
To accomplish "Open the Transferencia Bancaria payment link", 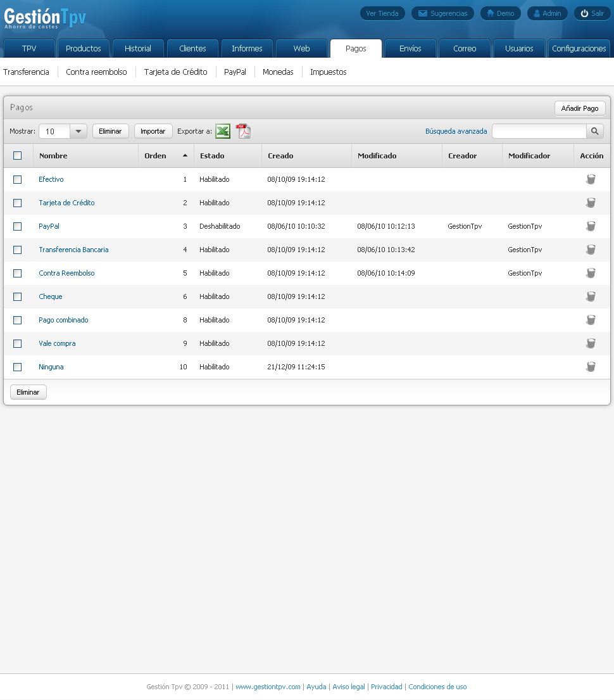I will tap(73, 250).
